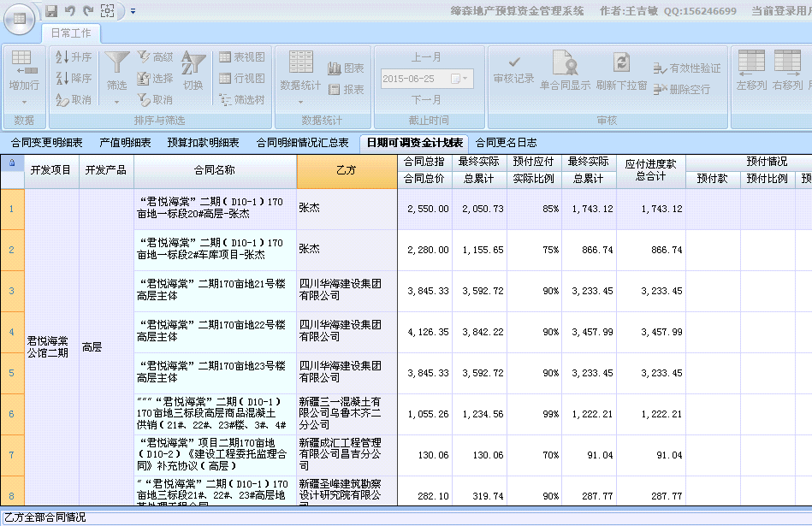812x526 pixels.
Task: Click the 切换 toggle filter icon
Action: pos(193,62)
